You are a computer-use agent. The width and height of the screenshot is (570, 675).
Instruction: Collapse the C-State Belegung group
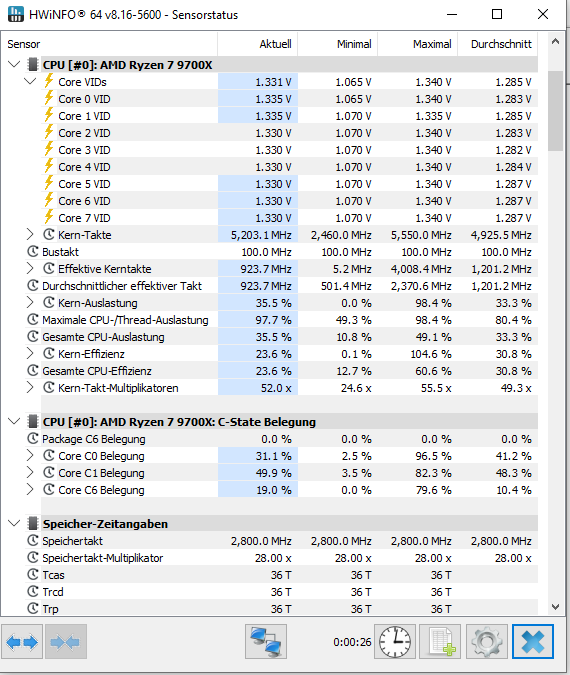[14, 421]
